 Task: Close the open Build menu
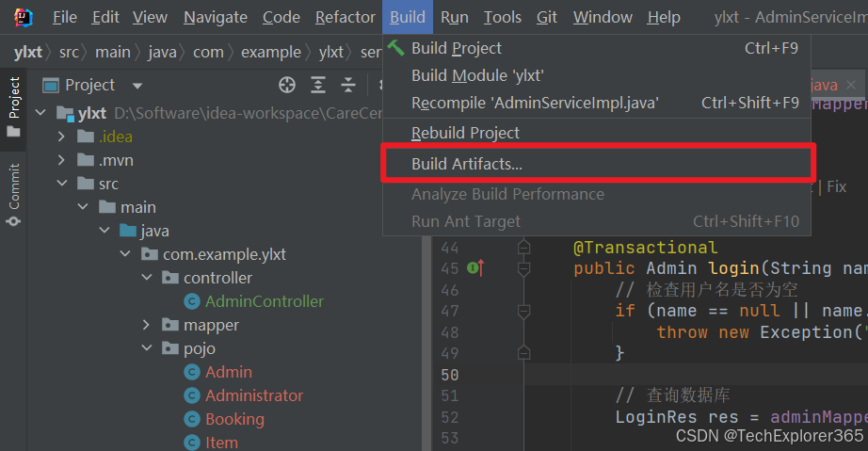point(408,18)
